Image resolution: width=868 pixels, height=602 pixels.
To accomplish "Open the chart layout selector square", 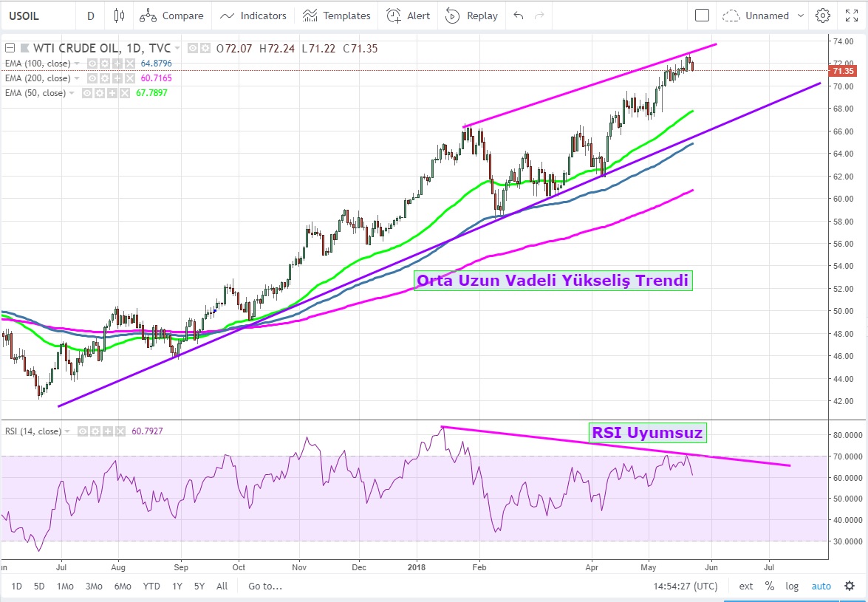I will [703, 16].
